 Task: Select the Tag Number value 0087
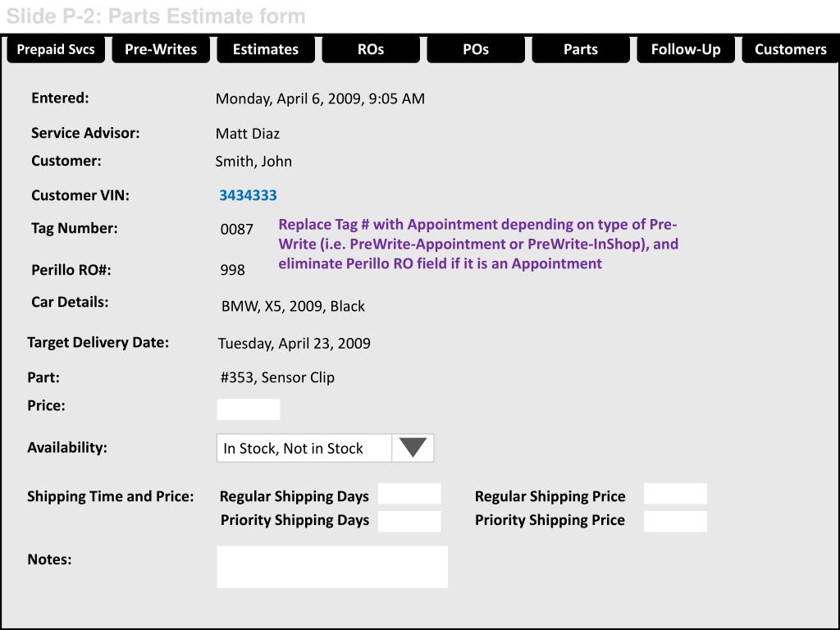click(237, 230)
